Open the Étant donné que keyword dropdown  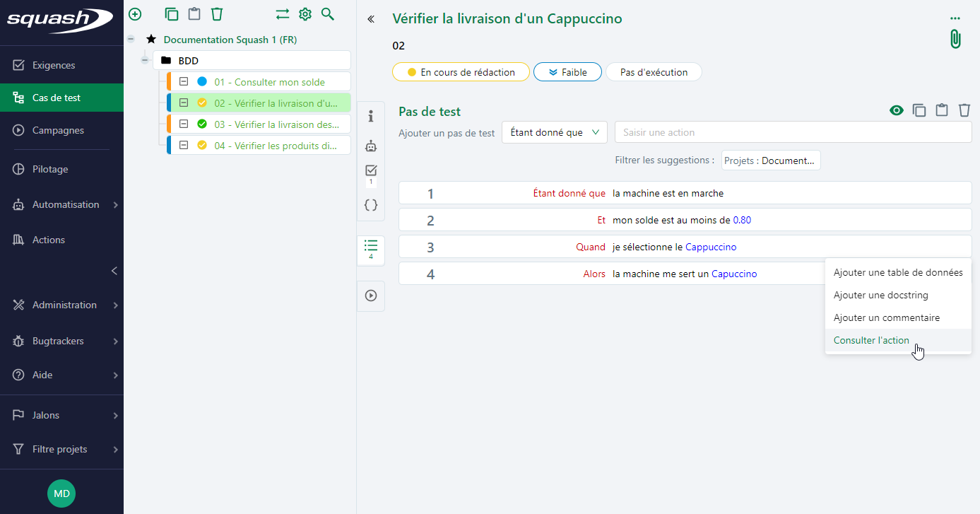pyautogui.click(x=554, y=132)
